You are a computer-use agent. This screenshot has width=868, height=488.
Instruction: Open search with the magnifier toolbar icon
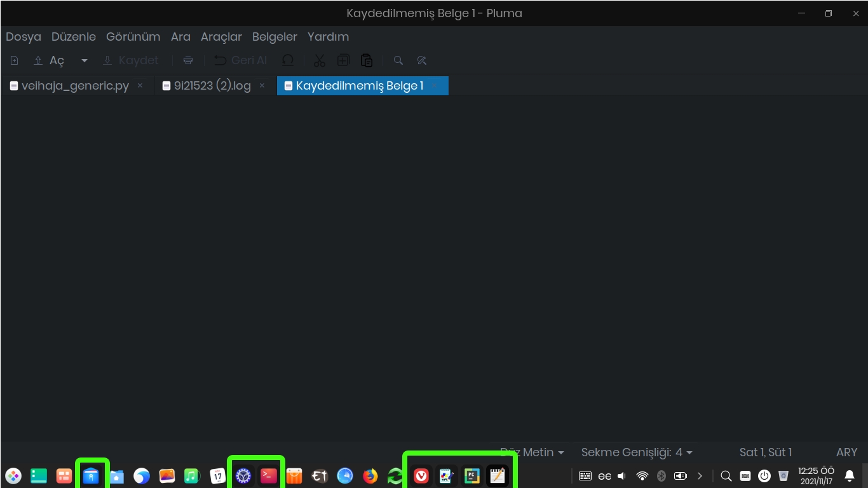click(398, 60)
